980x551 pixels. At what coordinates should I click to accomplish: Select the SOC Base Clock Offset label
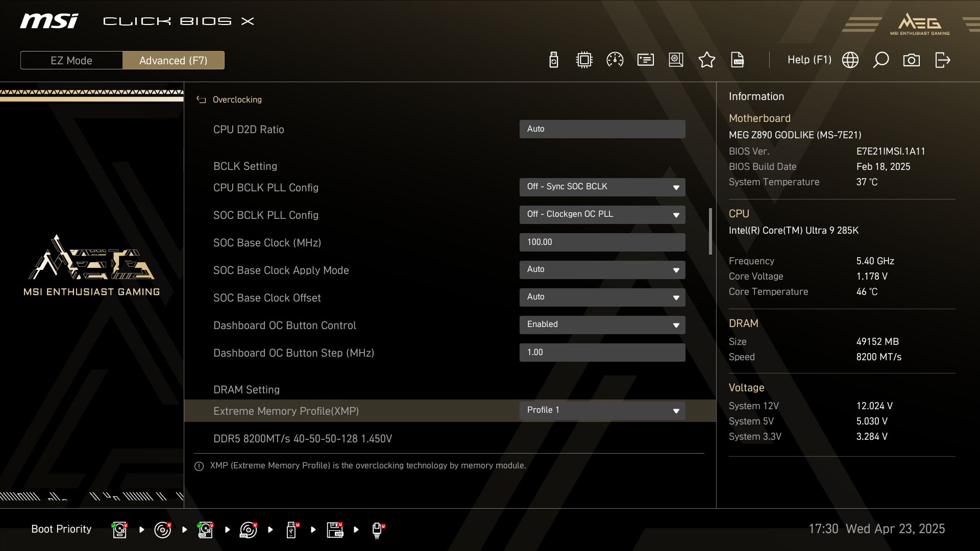267,298
